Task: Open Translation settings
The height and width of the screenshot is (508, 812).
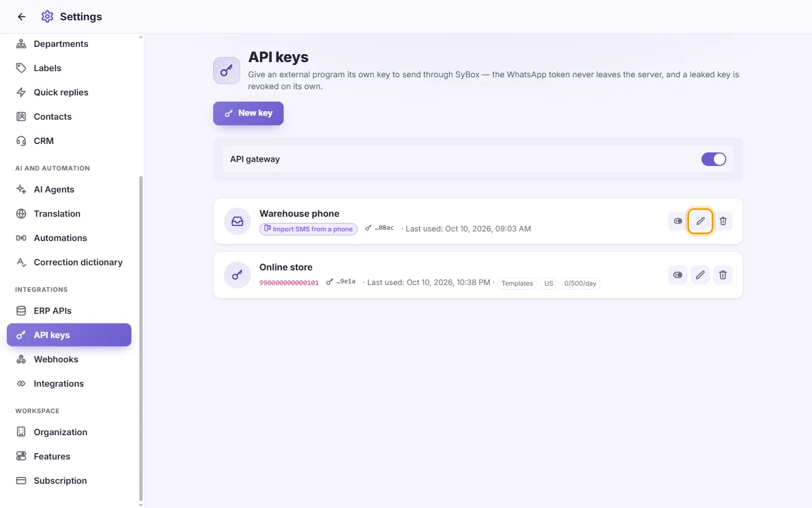Action: [x=69, y=214]
